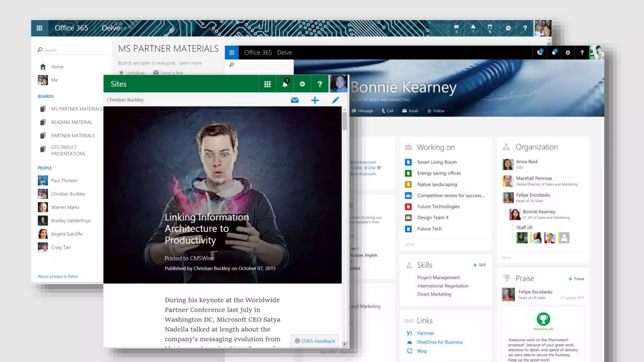Open app launcher in back Delve window
Image resolution: width=644 pixels, height=362 pixels.
pos(40,28)
